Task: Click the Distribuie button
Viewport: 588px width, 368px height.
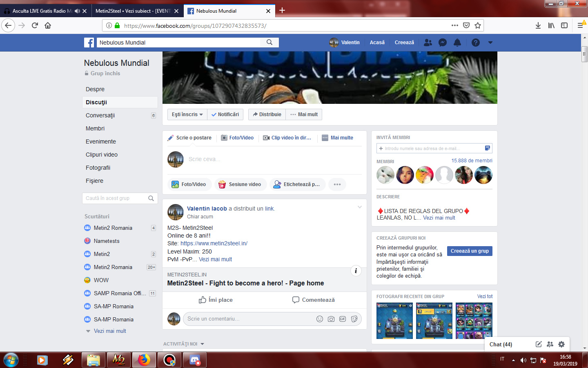Action: pyautogui.click(x=267, y=114)
